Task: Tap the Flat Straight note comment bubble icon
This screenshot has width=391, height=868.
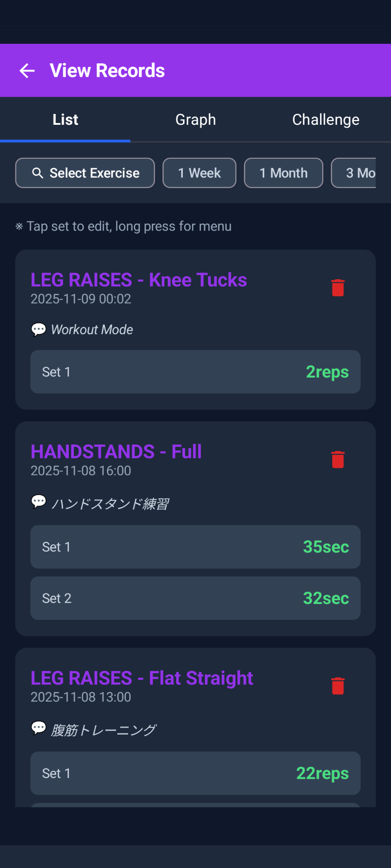Action: click(38, 728)
